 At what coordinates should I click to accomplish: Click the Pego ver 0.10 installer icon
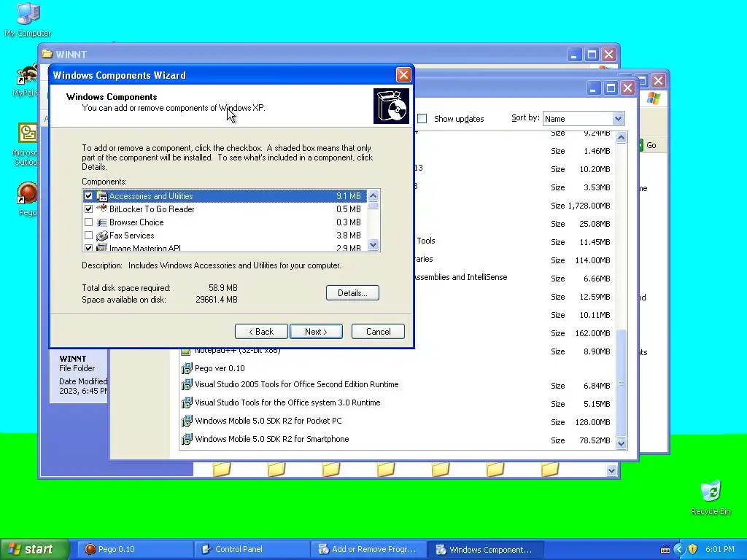[x=186, y=368]
